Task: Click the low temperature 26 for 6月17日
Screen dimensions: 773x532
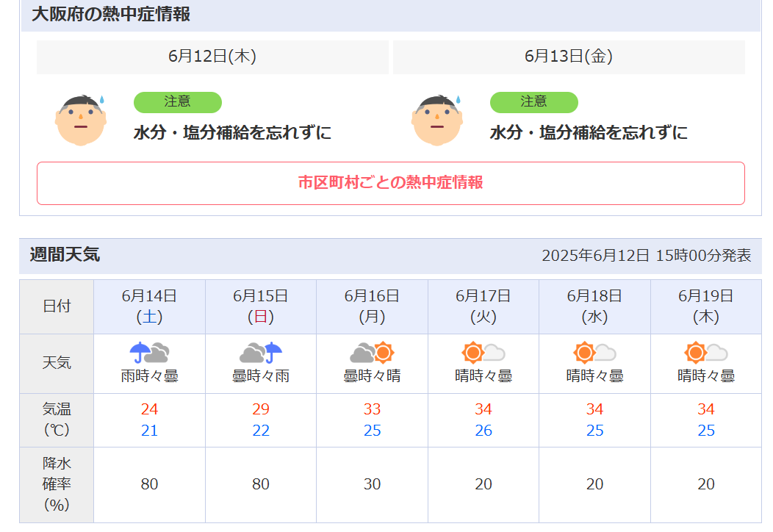Action: tap(483, 431)
